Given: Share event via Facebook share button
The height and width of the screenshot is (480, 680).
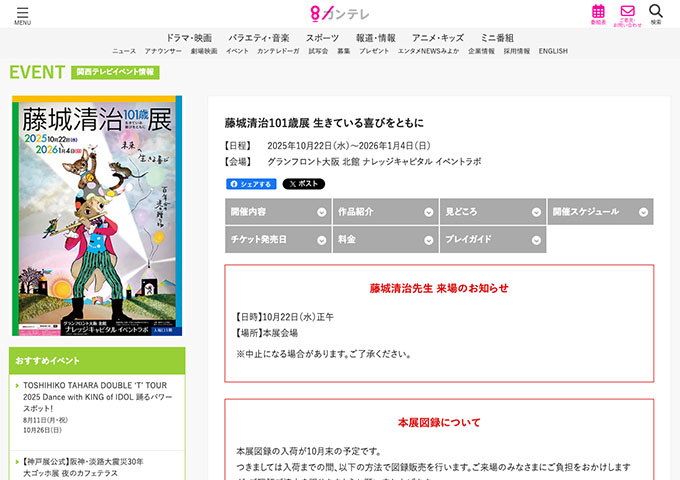Looking at the screenshot, I should click(251, 184).
